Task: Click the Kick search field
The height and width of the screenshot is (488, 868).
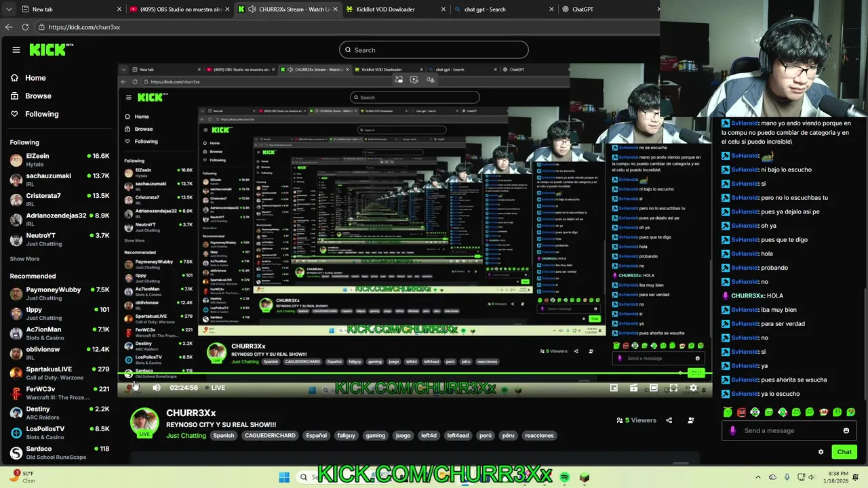Action: pyautogui.click(x=434, y=49)
